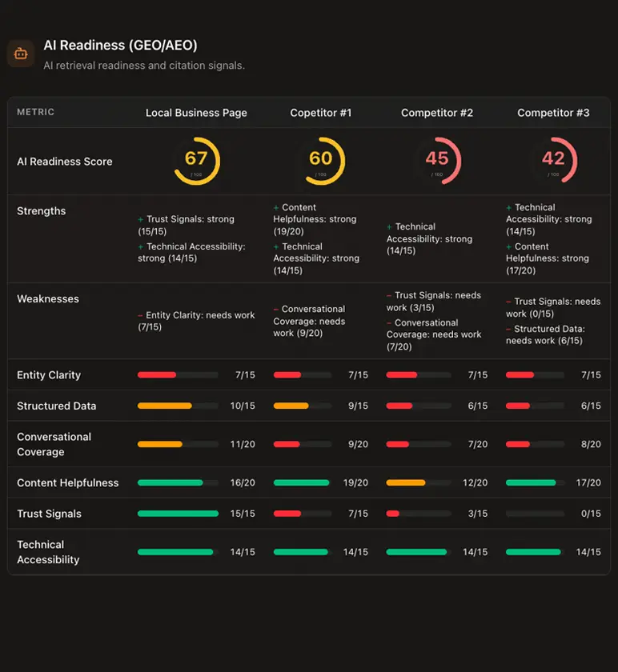Click 'Entity Clarity: needs work (7/15)' weakness
The image size is (618, 672).
point(196,321)
